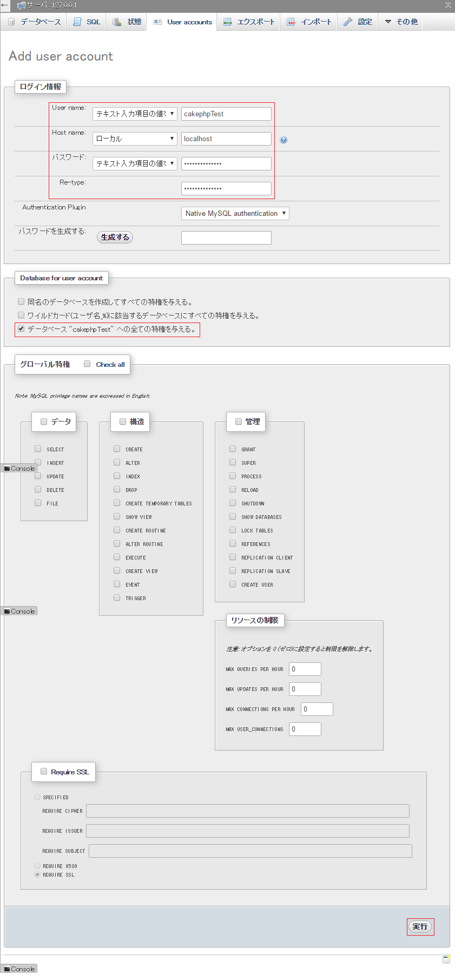This screenshot has width=455, height=980.
Task: Click the MAX QUERIES PER HOUR field
Action: pos(305,669)
